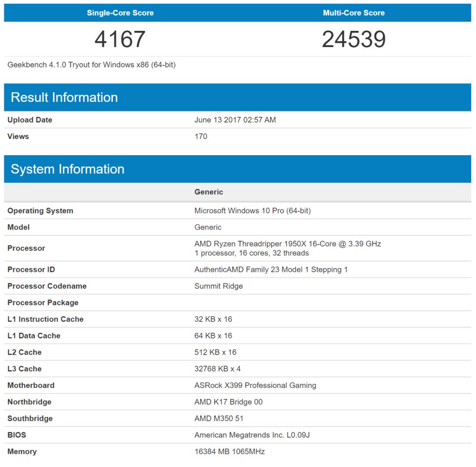This screenshot has width=476, height=467.
Task: Click the L1 Data Cache label
Action: 34,336
